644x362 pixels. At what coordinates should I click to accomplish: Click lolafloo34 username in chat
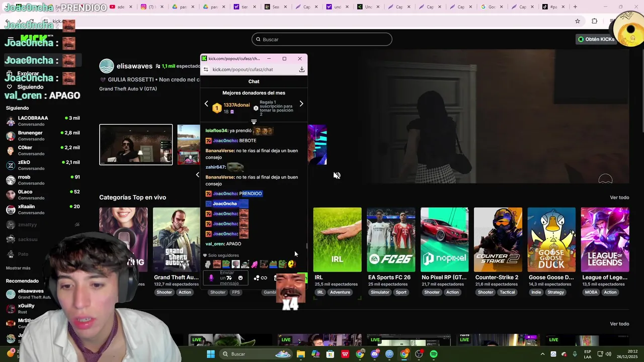(x=216, y=131)
